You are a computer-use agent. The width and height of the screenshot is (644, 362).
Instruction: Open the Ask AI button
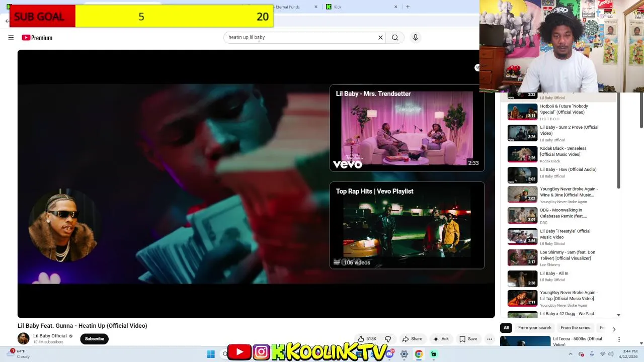pyautogui.click(x=441, y=339)
